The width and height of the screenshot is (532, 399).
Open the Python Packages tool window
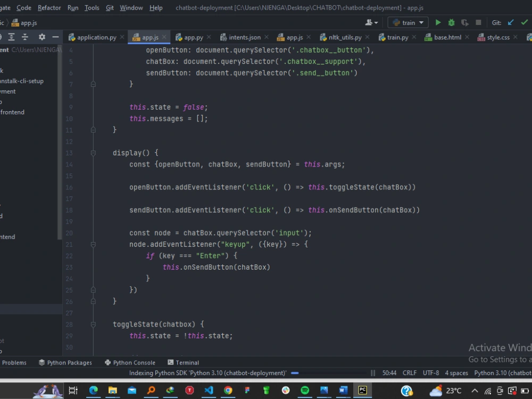pos(65,363)
